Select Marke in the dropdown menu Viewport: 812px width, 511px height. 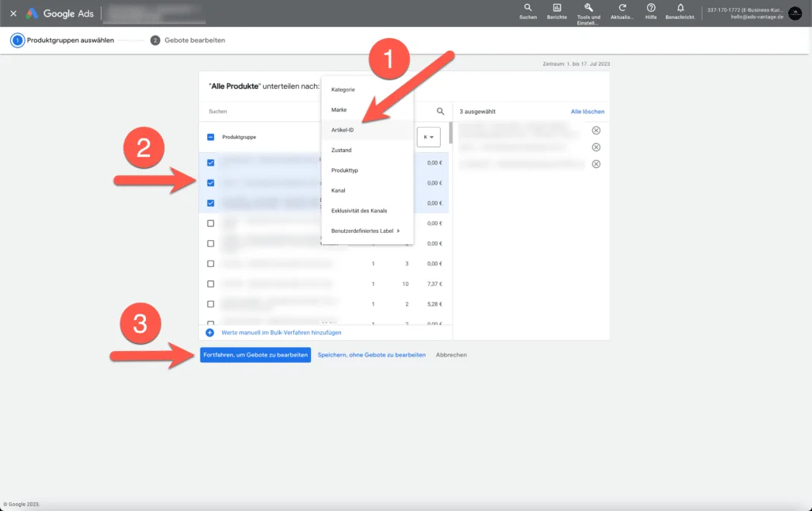coord(367,109)
